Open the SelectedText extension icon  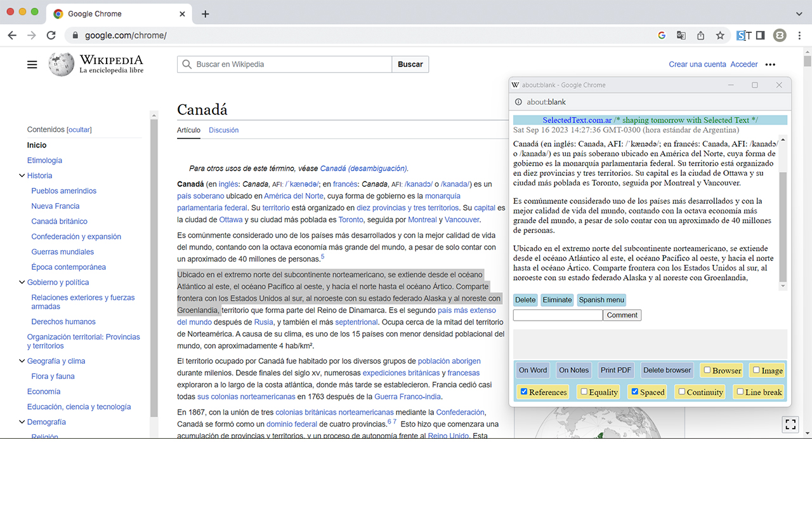tap(743, 36)
